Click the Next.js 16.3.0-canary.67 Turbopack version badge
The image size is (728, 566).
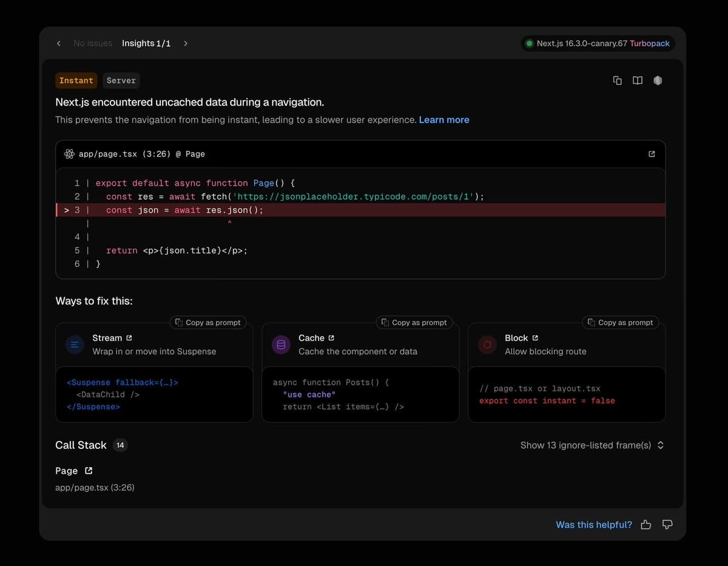coord(598,44)
